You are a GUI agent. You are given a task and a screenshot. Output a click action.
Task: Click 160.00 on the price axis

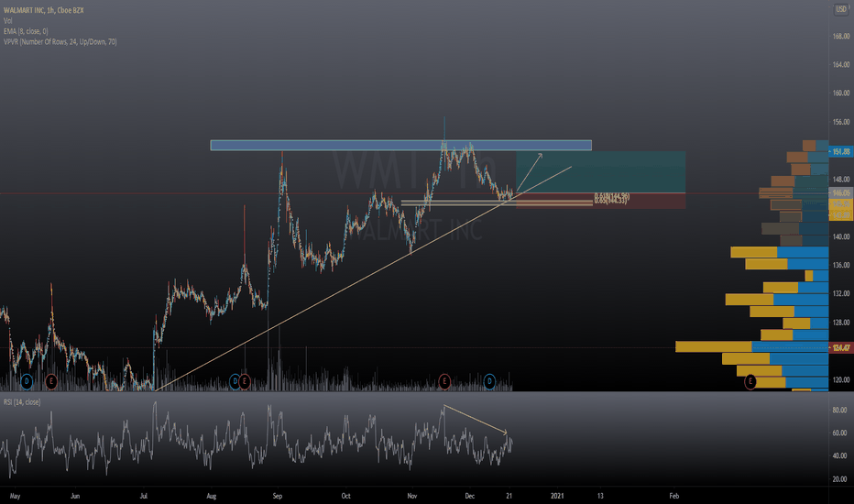tap(841, 93)
